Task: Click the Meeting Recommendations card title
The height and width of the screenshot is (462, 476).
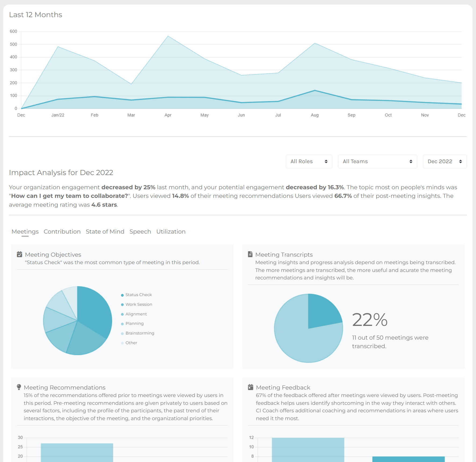Action: [x=65, y=387]
